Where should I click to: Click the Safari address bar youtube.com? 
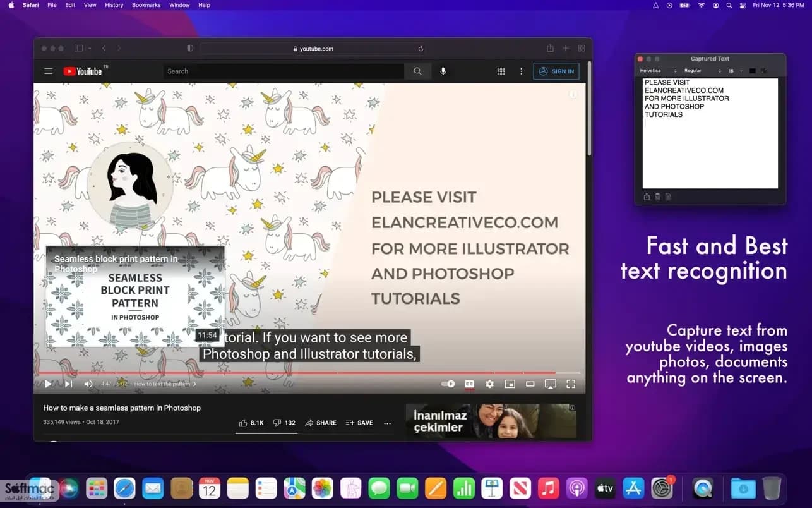coord(313,49)
